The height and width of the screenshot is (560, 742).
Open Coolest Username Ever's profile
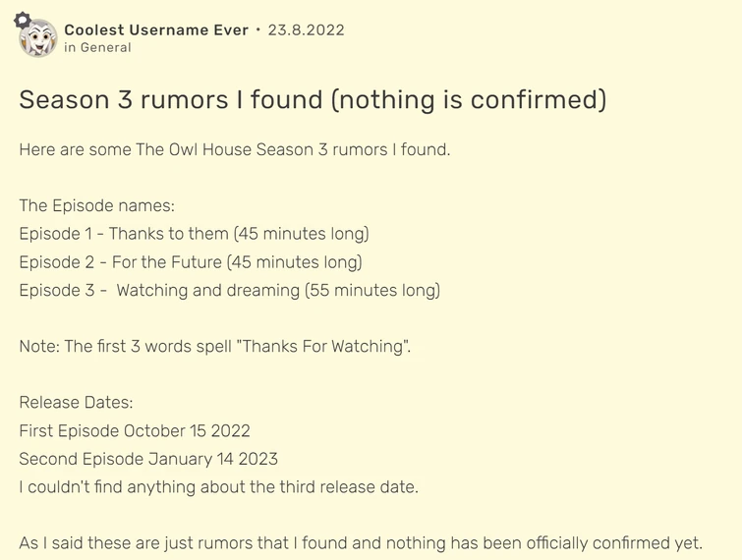tap(156, 29)
